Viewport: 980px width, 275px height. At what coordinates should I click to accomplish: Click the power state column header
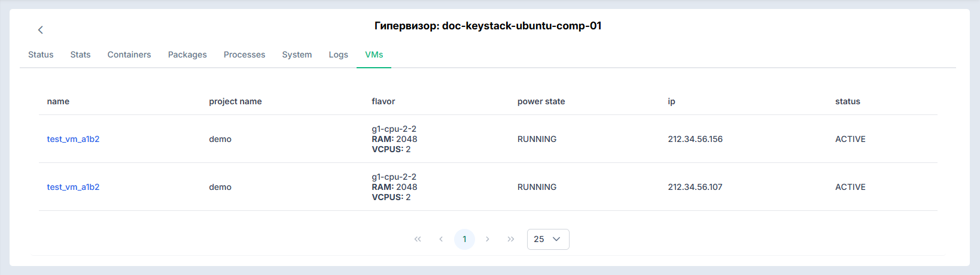tap(541, 101)
